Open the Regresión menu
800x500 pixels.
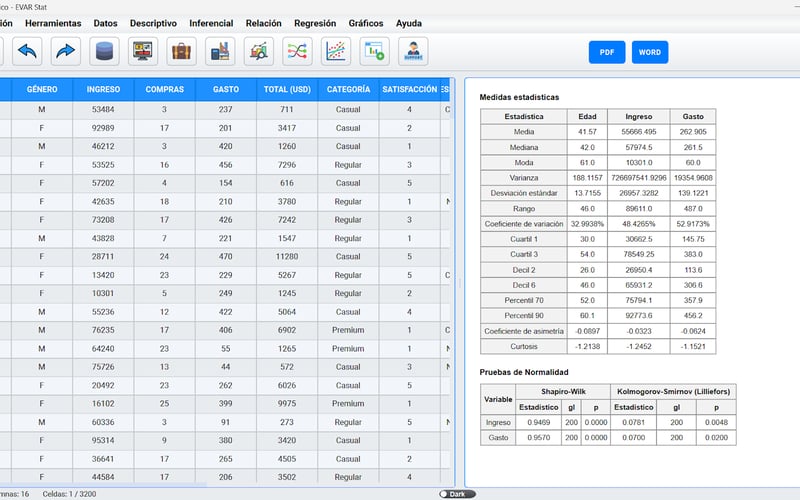(x=315, y=23)
